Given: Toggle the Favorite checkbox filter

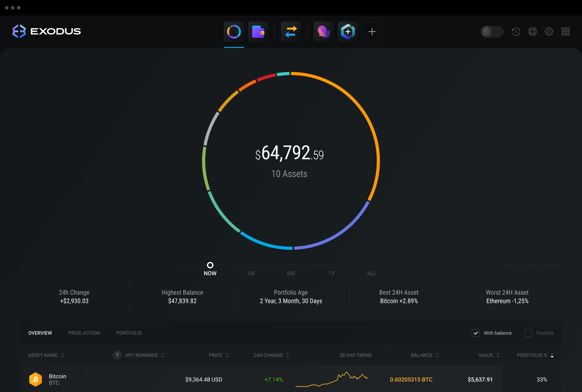Looking at the screenshot, I should coord(528,333).
